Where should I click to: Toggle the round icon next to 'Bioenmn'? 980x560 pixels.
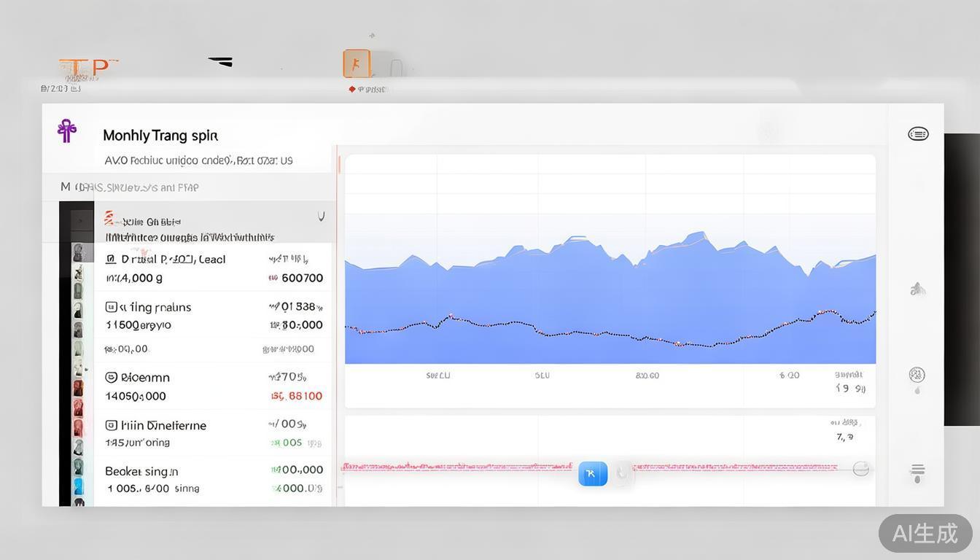click(111, 378)
